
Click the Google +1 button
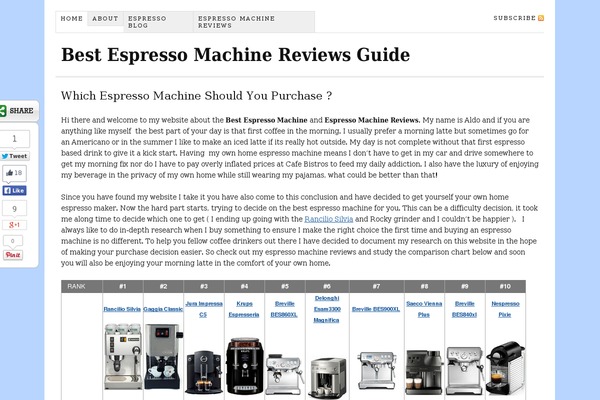[14, 225]
